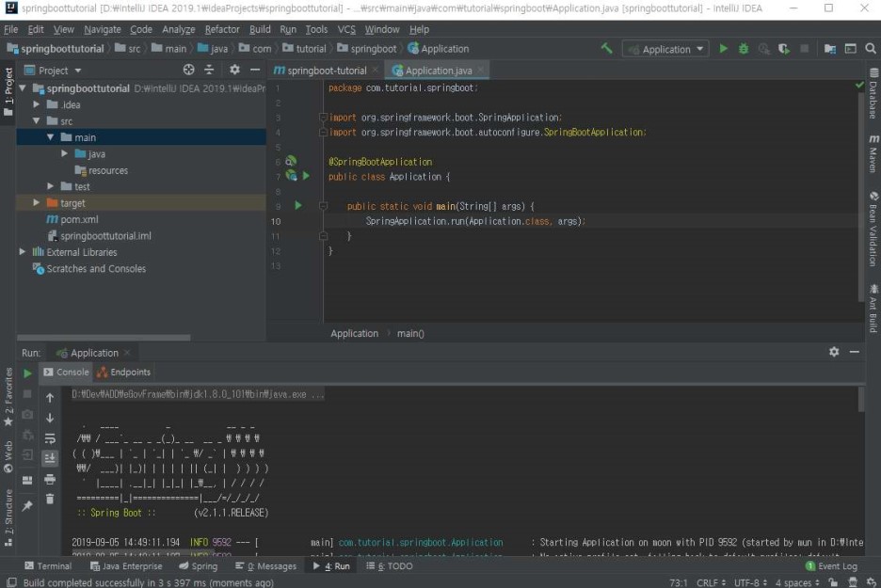The image size is (881, 588).
Task: Click the run gutter arrow beside class Application
Action: click(306, 176)
